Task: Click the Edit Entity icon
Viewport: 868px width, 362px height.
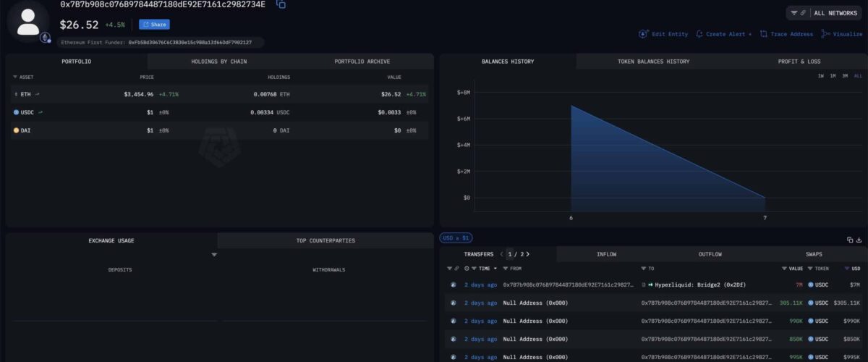Action: (x=643, y=34)
